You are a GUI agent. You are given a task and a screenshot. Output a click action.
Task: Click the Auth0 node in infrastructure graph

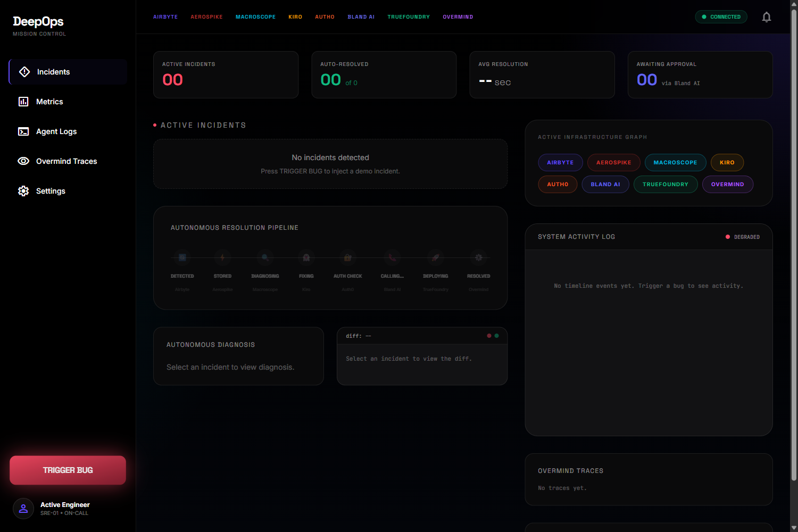click(x=558, y=185)
